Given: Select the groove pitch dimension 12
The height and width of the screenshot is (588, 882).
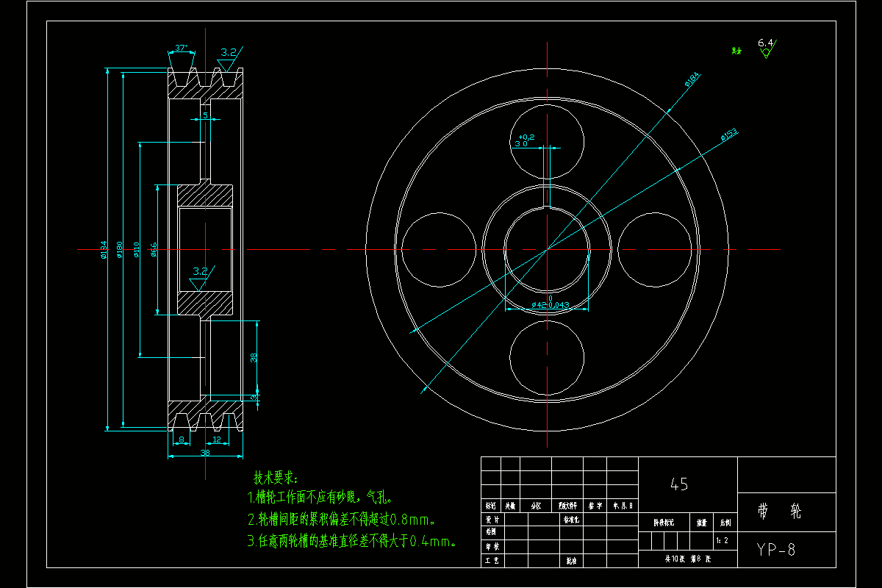Looking at the screenshot, I should coord(216,440).
